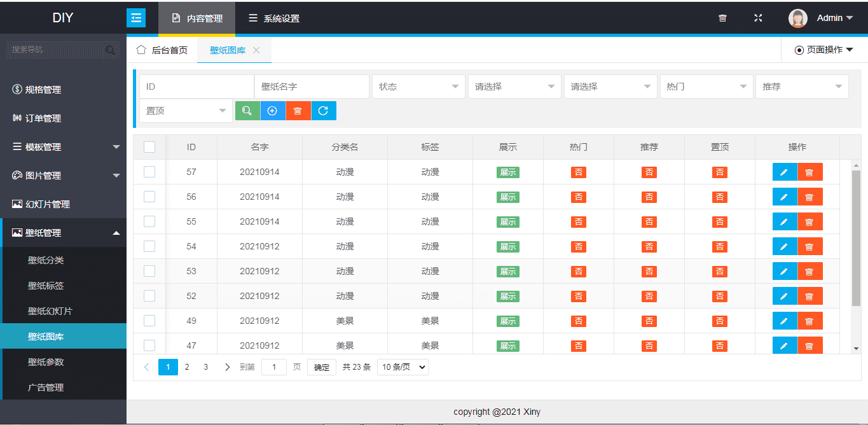Click the 壁纸名字 search input field

pyautogui.click(x=312, y=87)
